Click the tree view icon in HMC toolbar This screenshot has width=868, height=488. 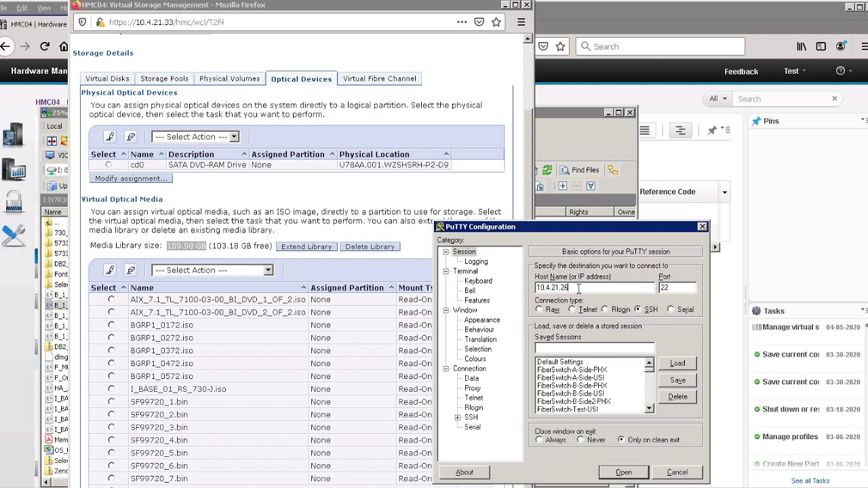click(x=680, y=130)
